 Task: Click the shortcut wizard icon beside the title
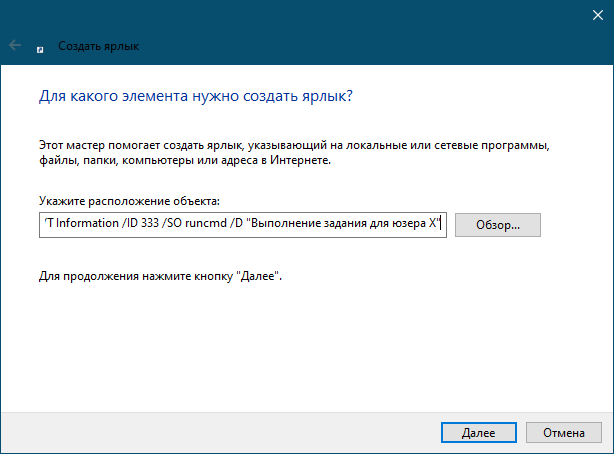tap(40, 49)
